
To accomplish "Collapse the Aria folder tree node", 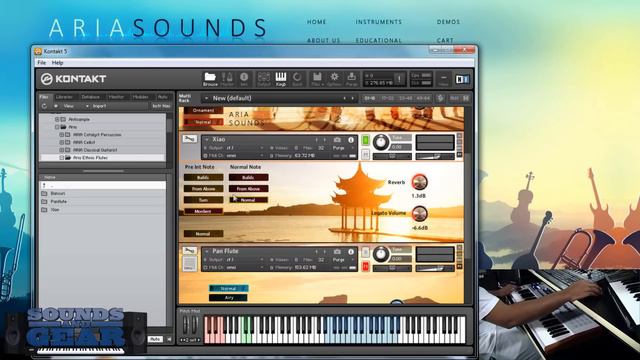I will tap(57, 127).
